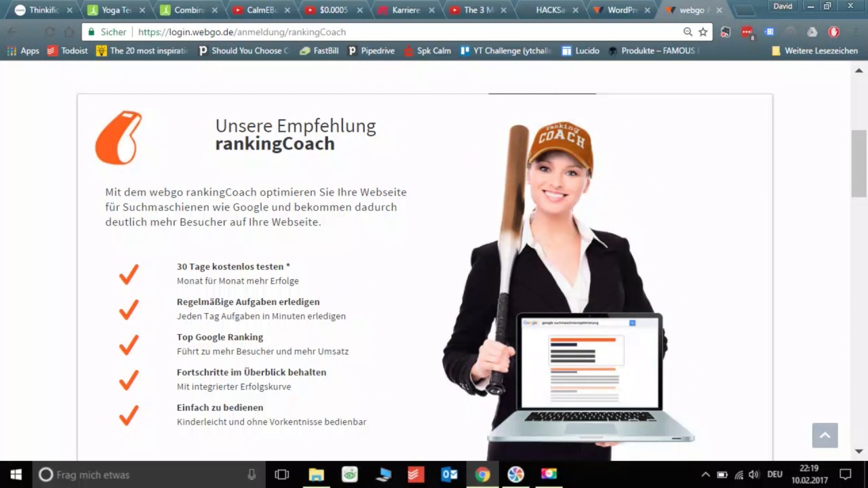
Task: Open Outlook from the taskbar
Action: point(449,474)
